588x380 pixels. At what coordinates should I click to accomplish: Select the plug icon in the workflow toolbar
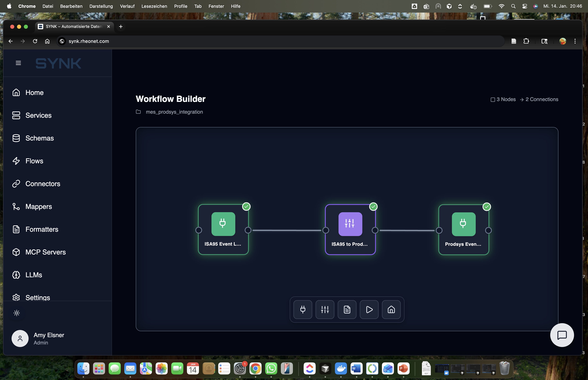click(x=302, y=309)
